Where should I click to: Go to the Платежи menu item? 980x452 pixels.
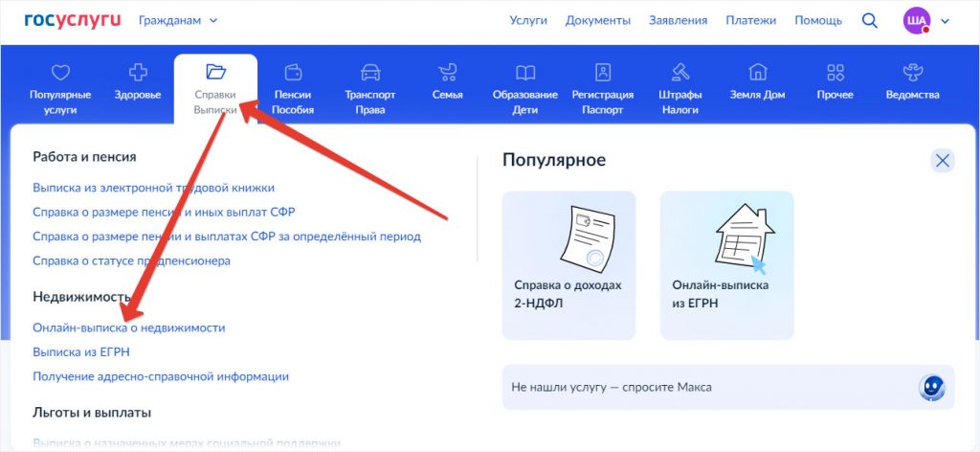750,20
